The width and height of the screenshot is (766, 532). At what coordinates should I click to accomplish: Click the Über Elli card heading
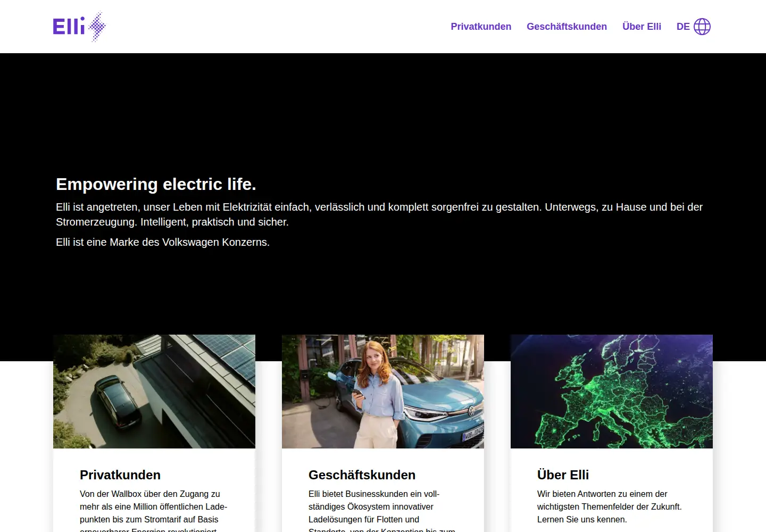point(563,475)
